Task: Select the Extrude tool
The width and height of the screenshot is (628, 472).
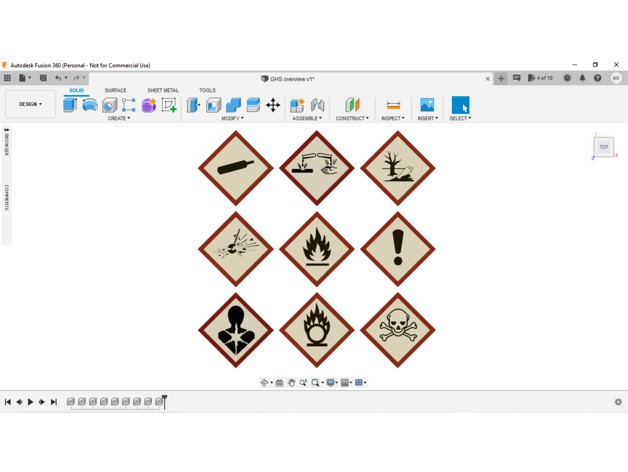Action: coord(70,105)
